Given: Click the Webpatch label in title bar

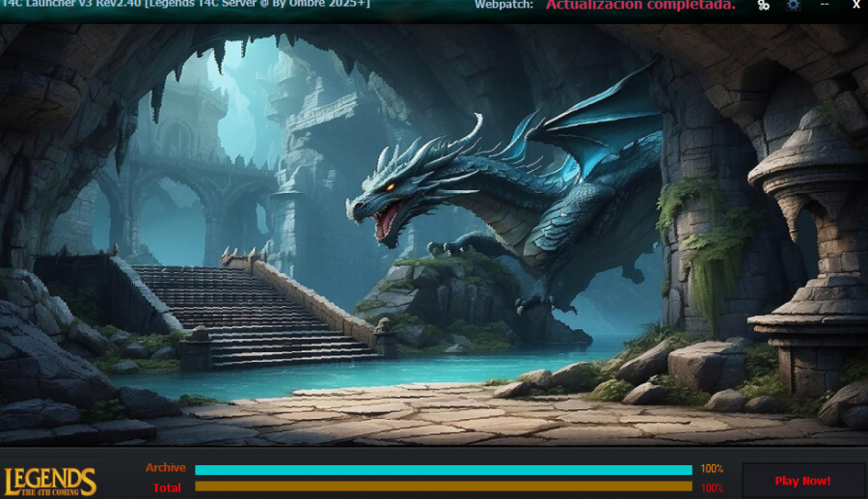Looking at the screenshot, I should [502, 5].
